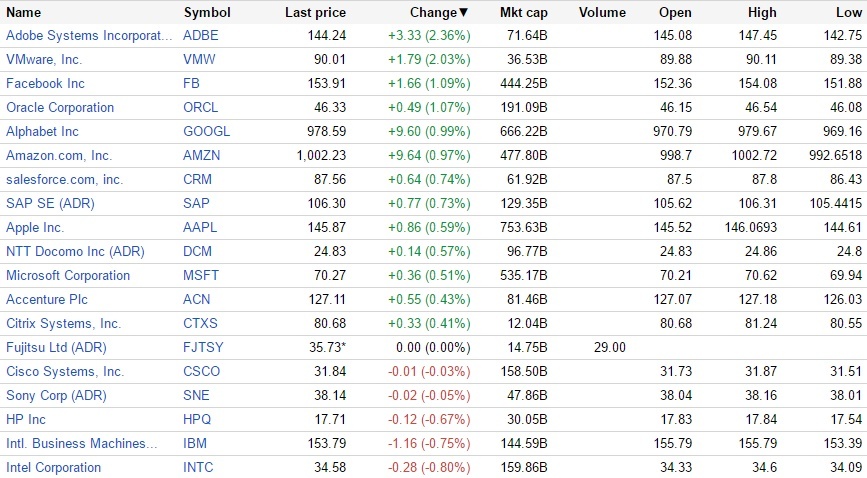
Task: Open the SNE symbol link
Action: tap(197, 395)
